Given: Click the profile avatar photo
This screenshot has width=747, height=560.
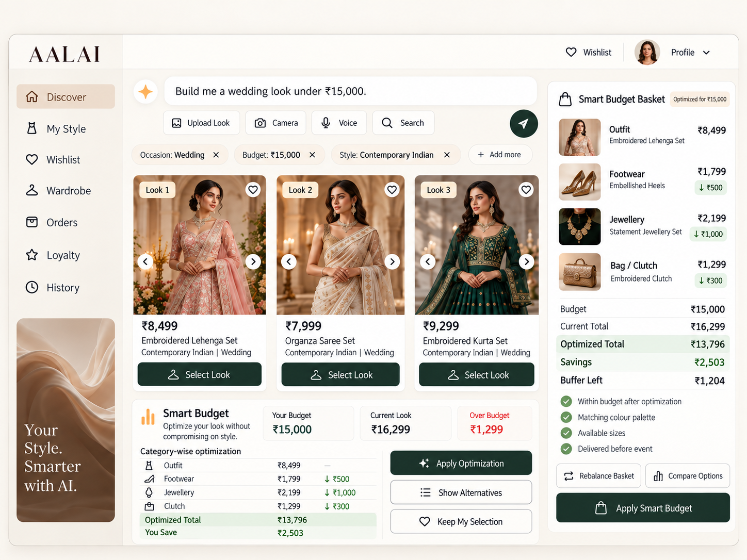Looking at the screenshot, I should click(x=647, y=52).
